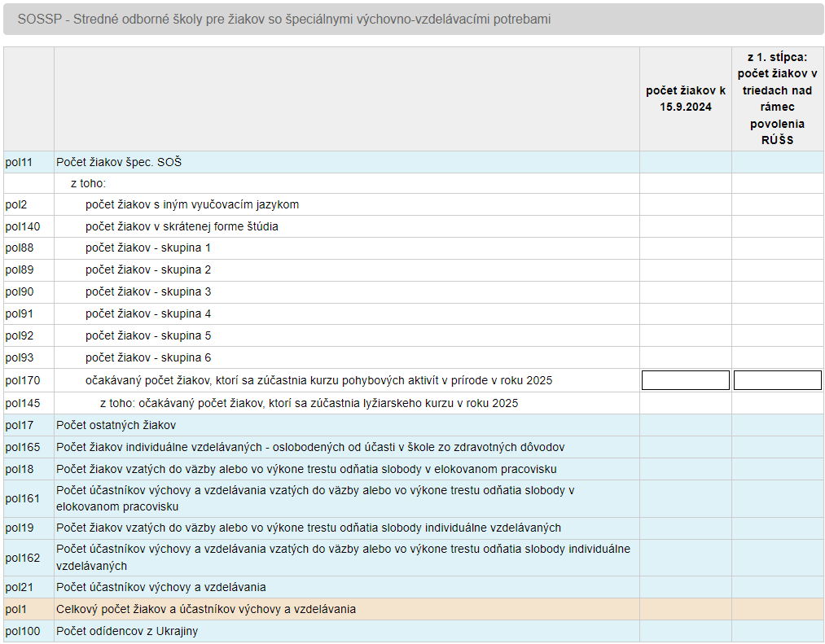Click the pol18 elokovanom pracovisku row
This screenshot has height=644, width=825.
point(414,469)
